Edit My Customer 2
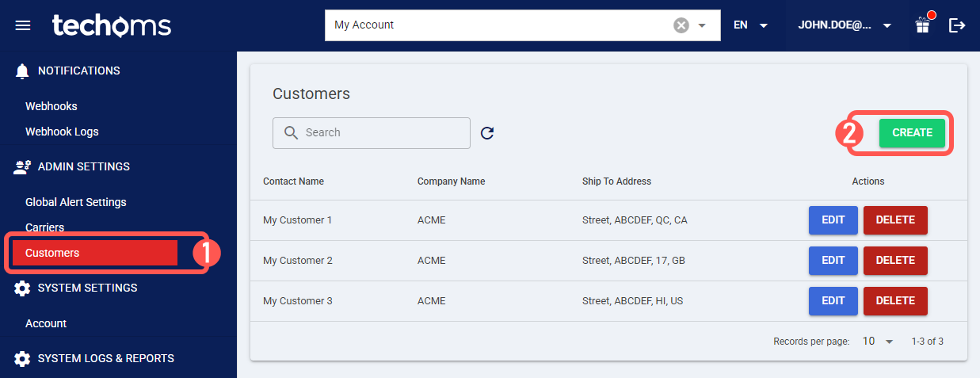Image resolution: width=980 pixels, height=378 pixels. [x=833, y=261]
